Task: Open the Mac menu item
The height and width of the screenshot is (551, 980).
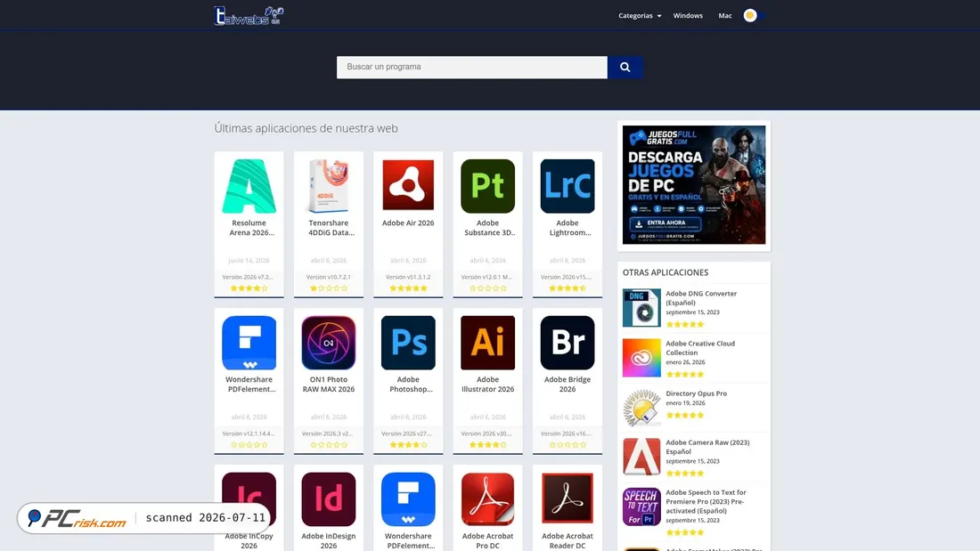Action: point(725,16)
